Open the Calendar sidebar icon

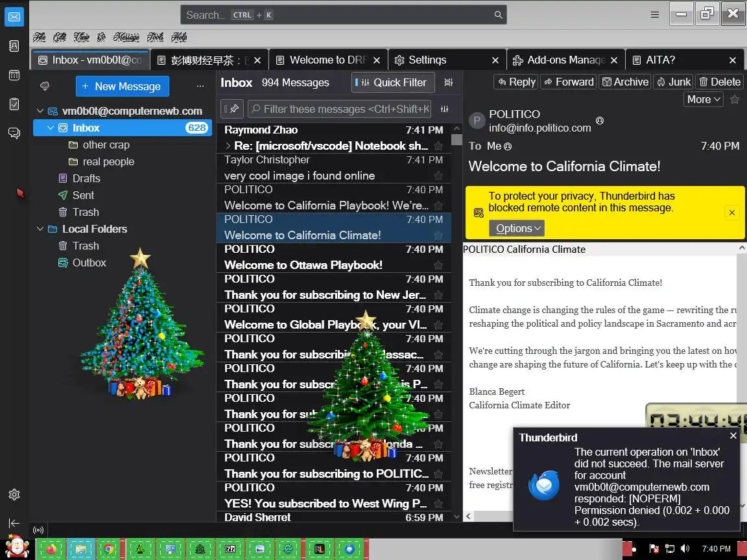click(x=14, y=75)
